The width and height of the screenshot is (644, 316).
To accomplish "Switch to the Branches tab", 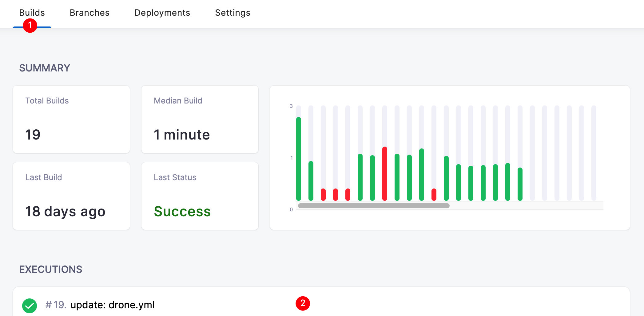I will 89,13.
